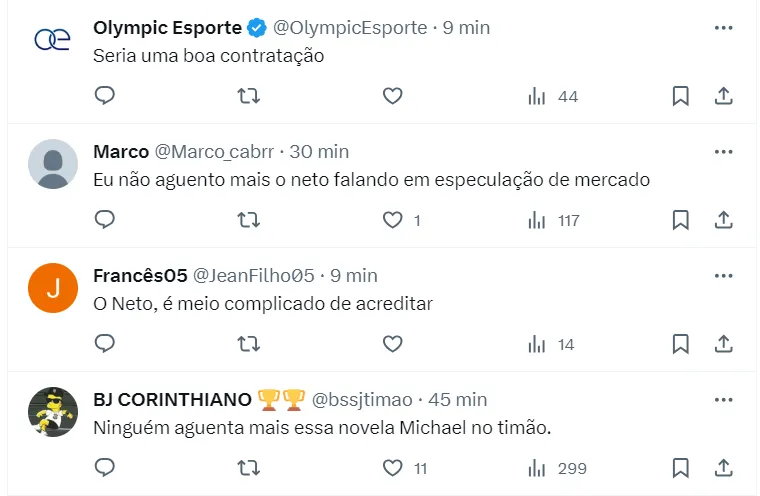This screenshot has height=496, width=760.
Task: Repost Marco's tweet about market speculation
Action: [249, 220]
